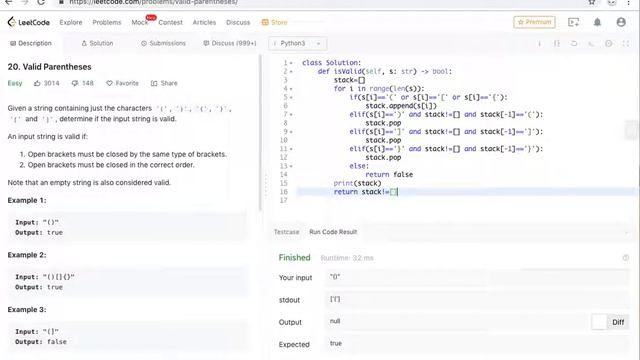Viewport: 640px width, 360px height.
Task: Click the curly braces format icon
Action: [x=557, y=43]
